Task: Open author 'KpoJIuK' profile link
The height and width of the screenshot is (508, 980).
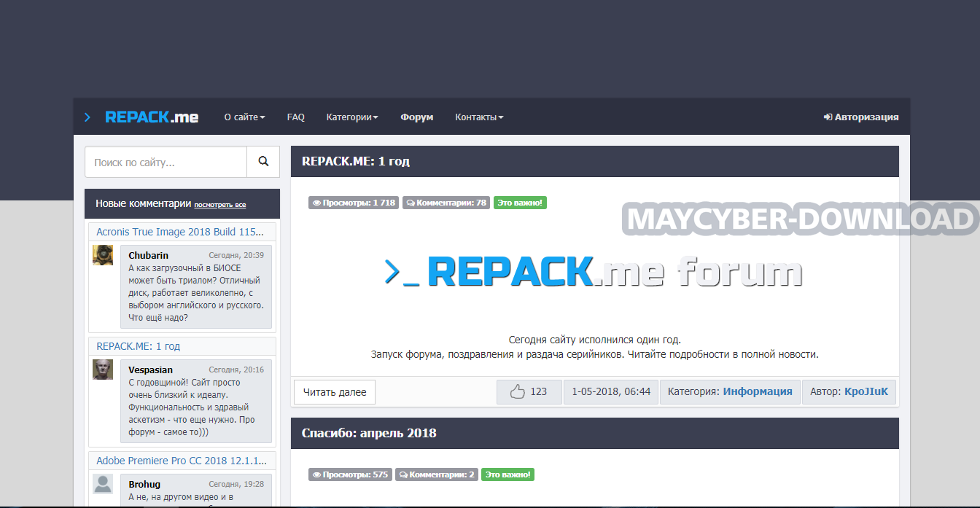Action: (x=866, y=391)
